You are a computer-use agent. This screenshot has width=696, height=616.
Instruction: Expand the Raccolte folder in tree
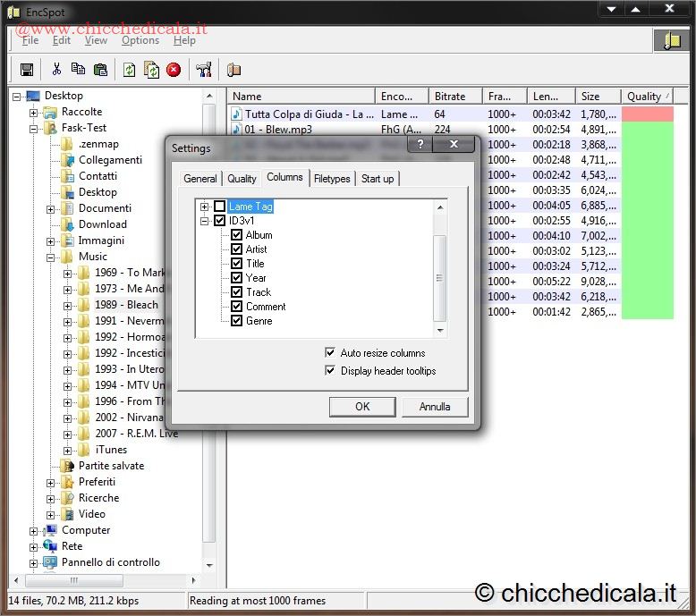[x=34, y=113]
